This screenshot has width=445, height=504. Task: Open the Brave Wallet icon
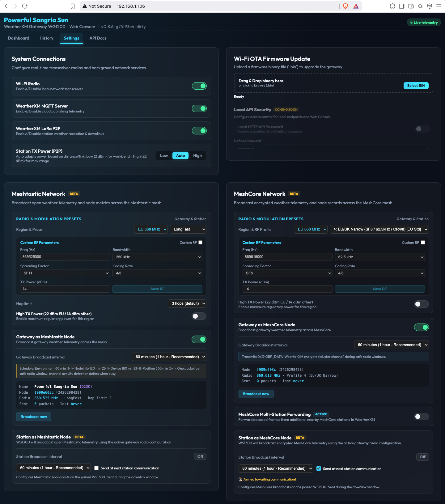click(411, 6)
